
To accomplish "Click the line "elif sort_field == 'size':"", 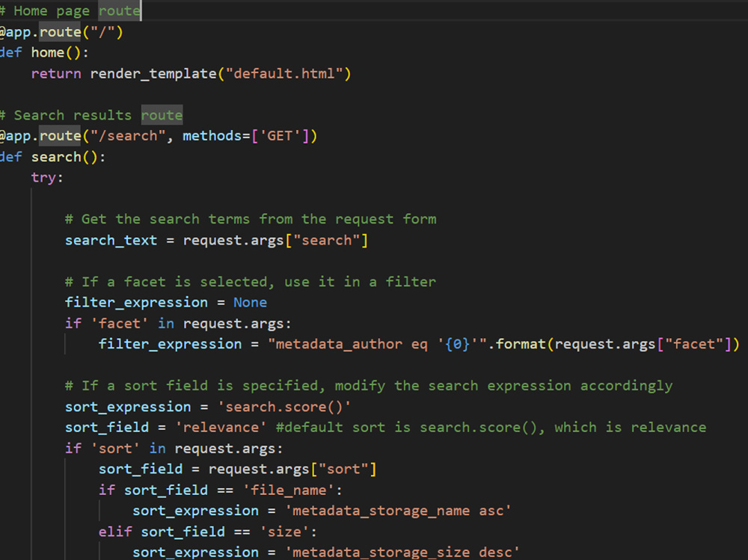I will click(208, 532).
